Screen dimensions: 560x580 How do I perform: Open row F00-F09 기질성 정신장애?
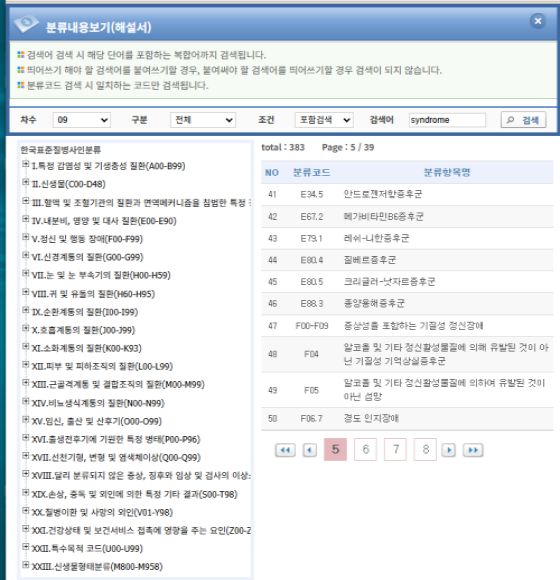coord(407,326)
